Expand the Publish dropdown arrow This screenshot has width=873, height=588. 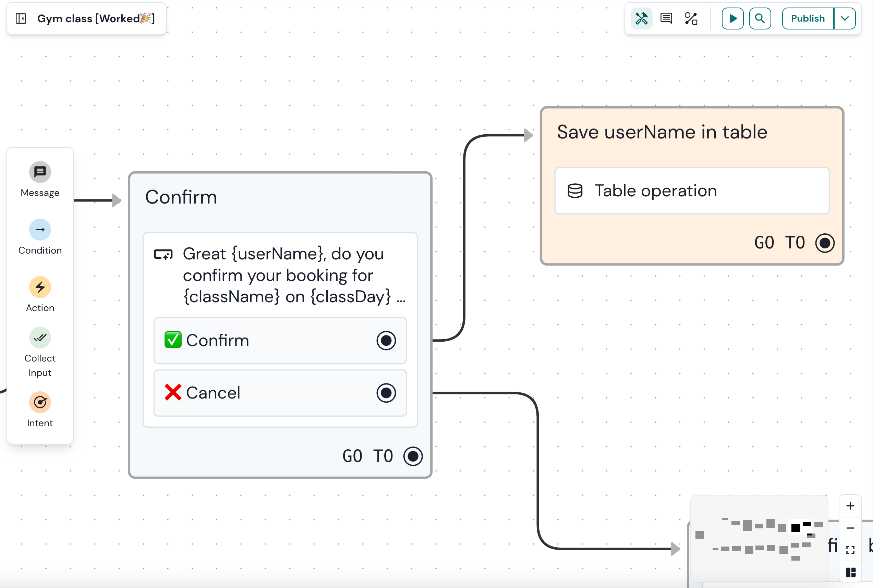coord(845,19)
